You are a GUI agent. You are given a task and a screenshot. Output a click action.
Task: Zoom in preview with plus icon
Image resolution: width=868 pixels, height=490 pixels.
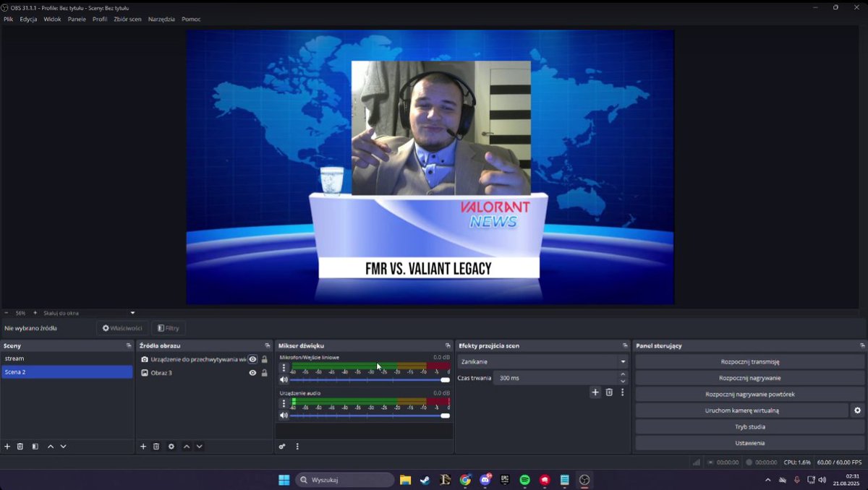click(x=35, y=313)
